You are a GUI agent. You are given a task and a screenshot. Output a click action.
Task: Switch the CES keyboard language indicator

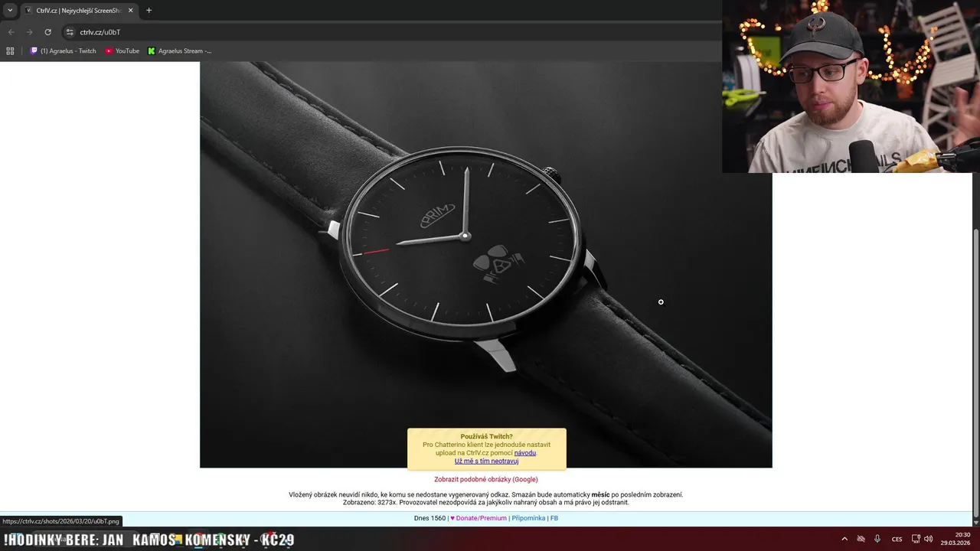pos(897,539)
